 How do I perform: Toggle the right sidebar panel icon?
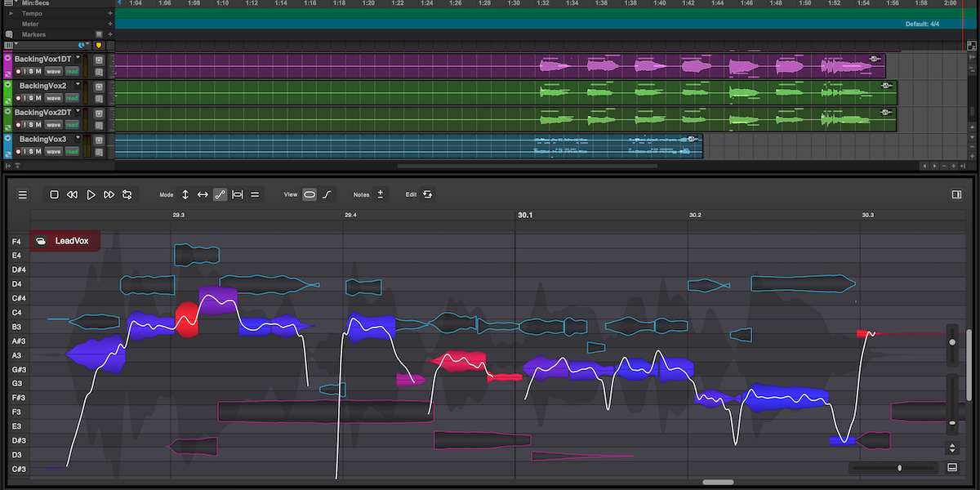957,195
